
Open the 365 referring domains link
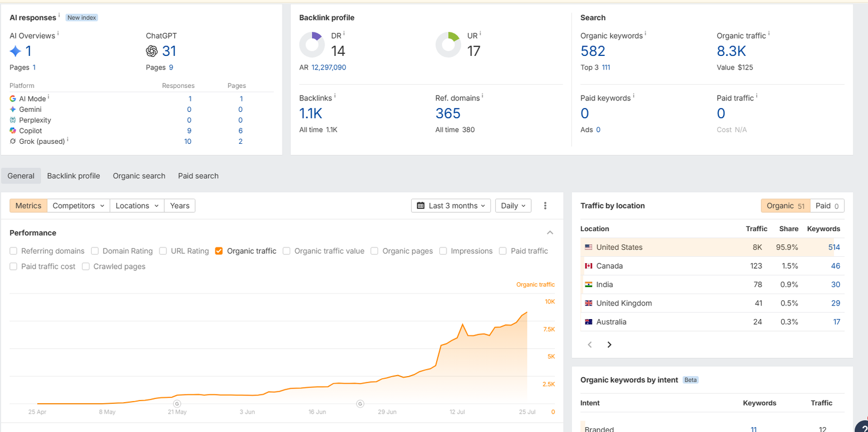pos(448,113)
